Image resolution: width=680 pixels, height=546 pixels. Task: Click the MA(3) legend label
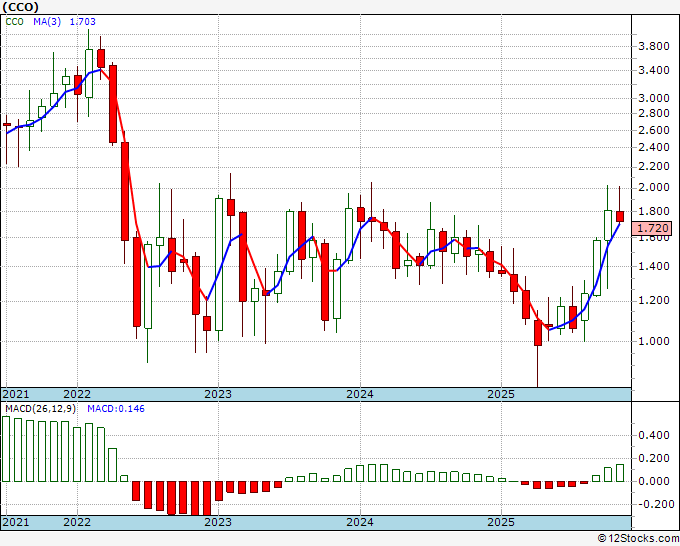point(47,21)
